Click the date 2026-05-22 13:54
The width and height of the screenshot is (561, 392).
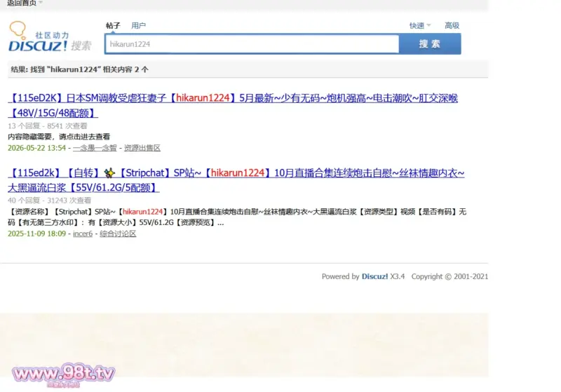point(37,148)
